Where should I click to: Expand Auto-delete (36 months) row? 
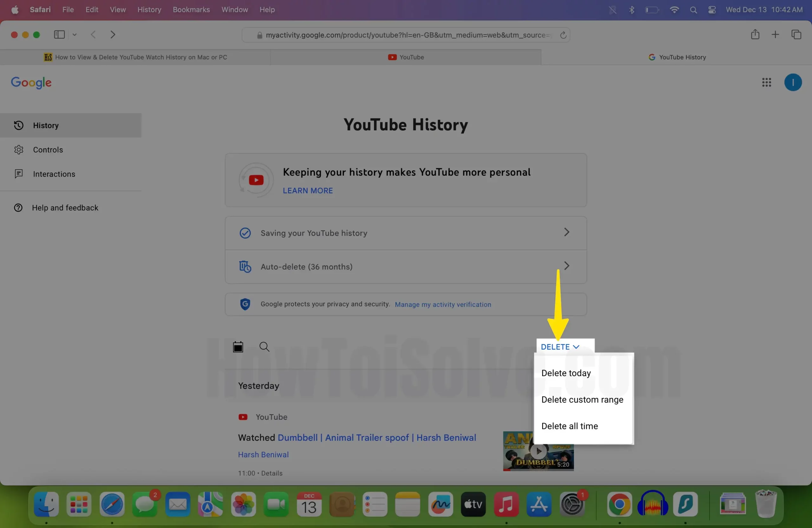pyautogui.click(x=405, y=266)
